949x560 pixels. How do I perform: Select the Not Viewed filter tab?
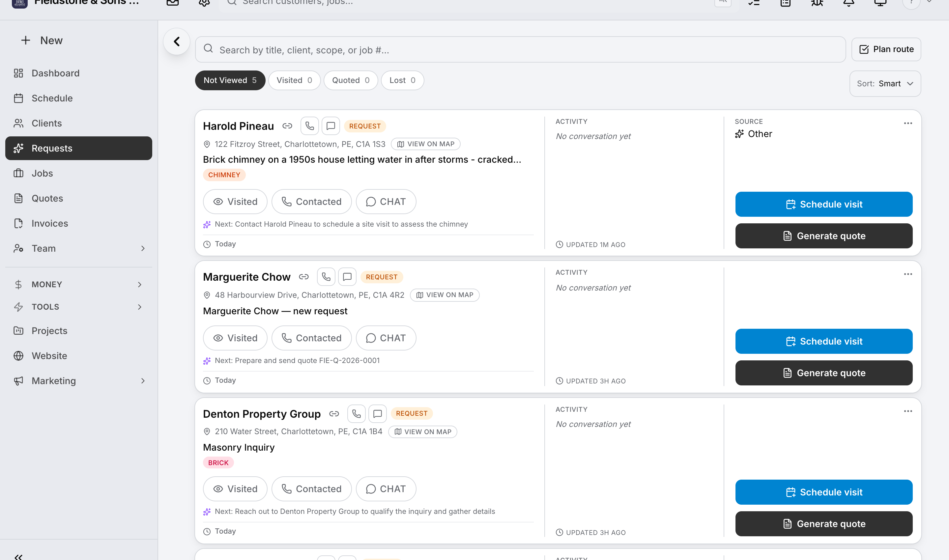click(230, 80)
